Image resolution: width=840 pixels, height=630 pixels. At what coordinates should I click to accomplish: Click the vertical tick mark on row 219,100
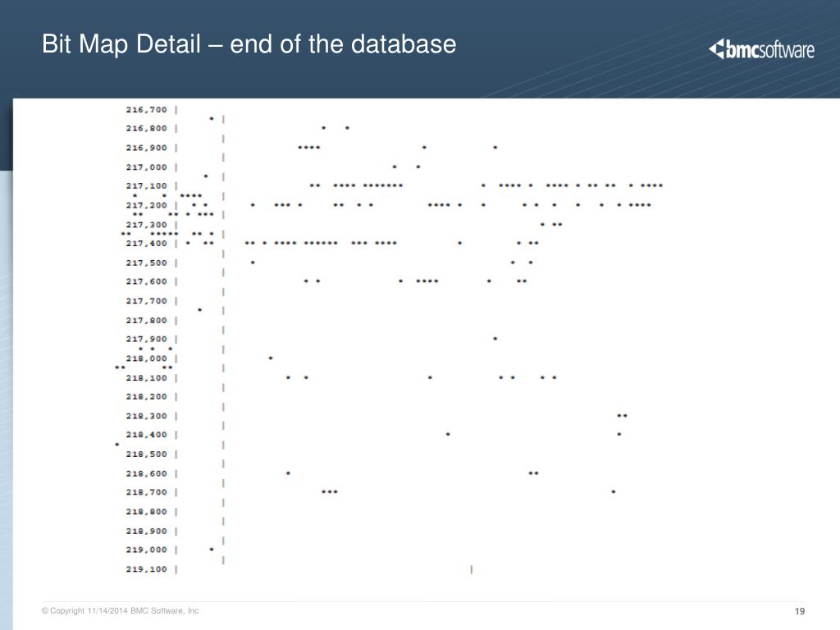(472, 569)
